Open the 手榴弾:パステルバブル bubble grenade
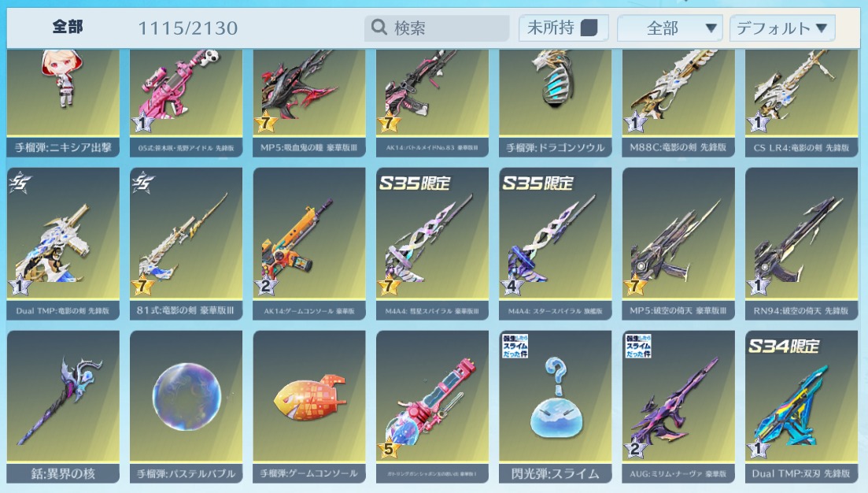Screen dimensions: 868x493 click(x=186, y=407)
